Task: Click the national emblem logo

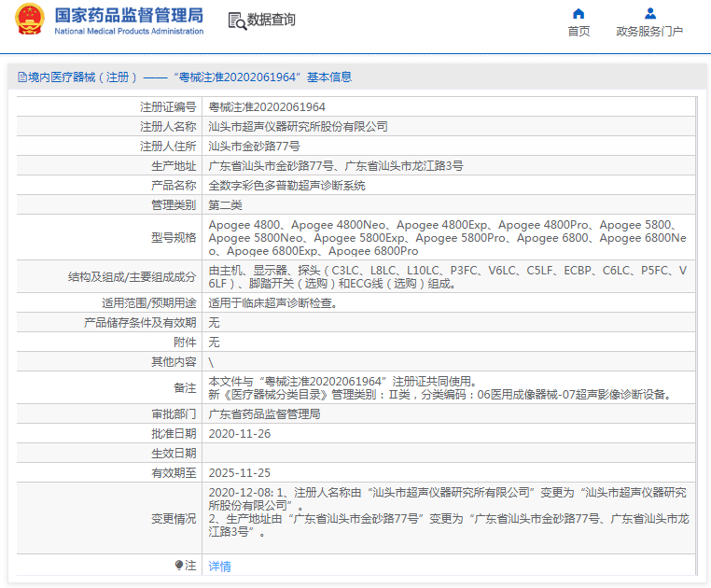Action: tap(30, 20)
